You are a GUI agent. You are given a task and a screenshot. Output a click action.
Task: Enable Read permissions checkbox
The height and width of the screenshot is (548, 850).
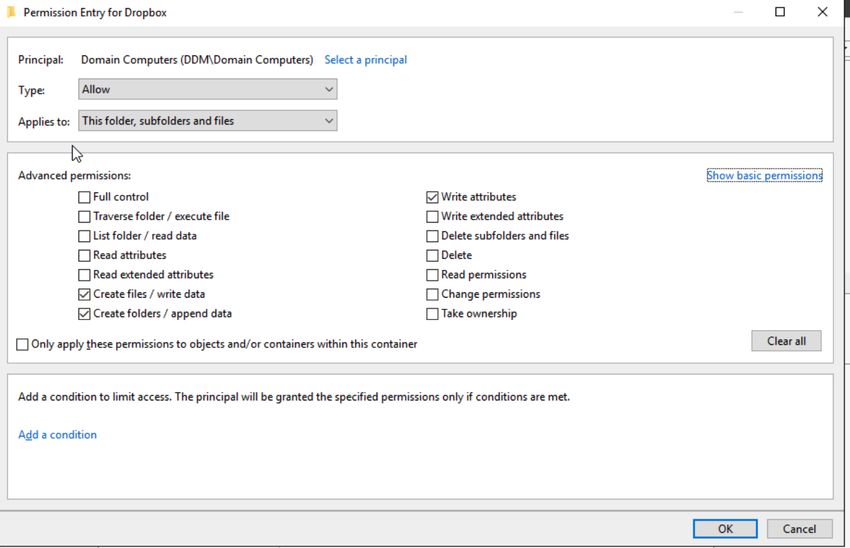pyautogui.click(x=432, y=275)
